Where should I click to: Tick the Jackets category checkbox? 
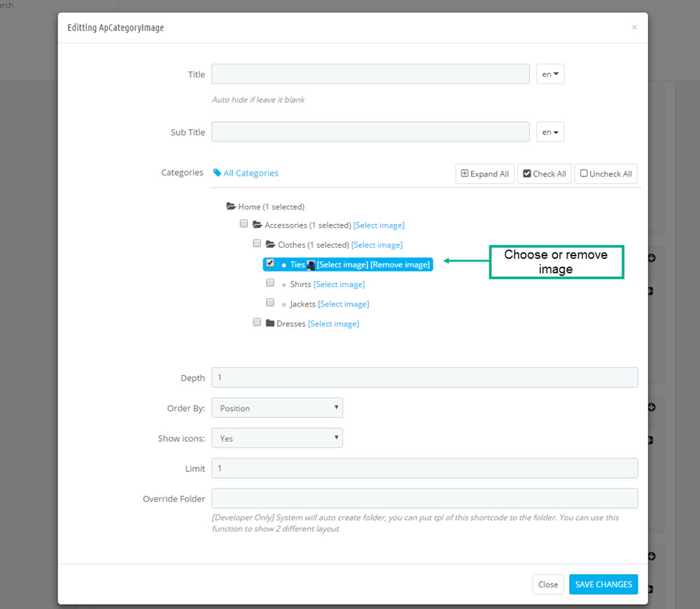(x=270, y=302)
